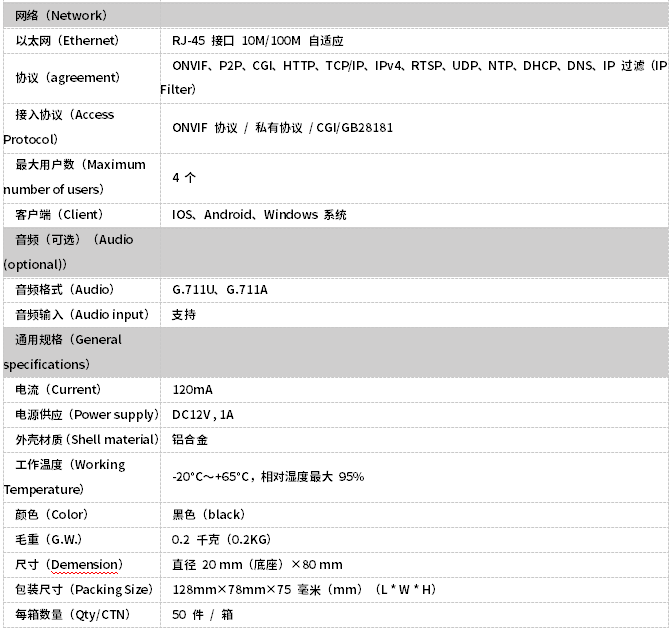Click the Network section header row
671x631 pixels.
tap(62, 16)
